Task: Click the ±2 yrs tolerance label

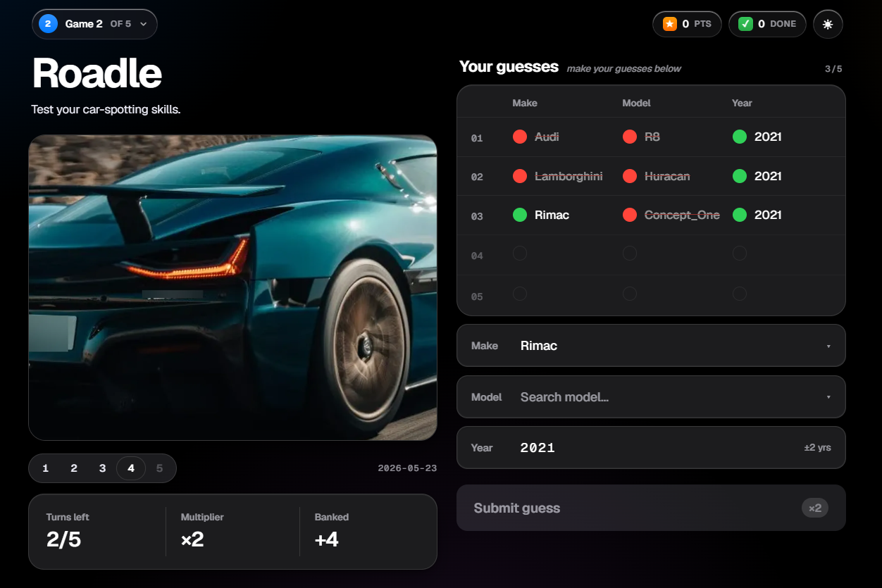Action: [817, 447]
